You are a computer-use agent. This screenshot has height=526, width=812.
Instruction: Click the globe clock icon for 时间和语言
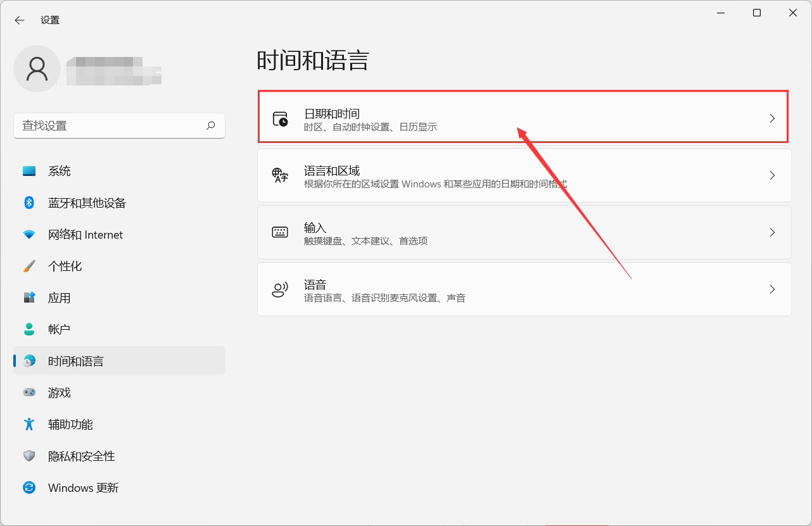click(x=29, y=361)
